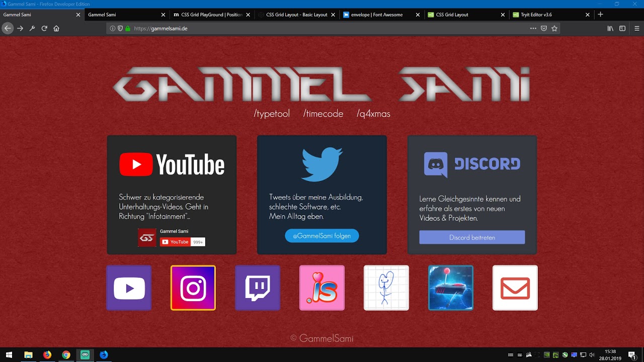This screenshot has width=644, height=362.
Task: Close the Tryit Editor tab
Action: click(x=588, y=15)
